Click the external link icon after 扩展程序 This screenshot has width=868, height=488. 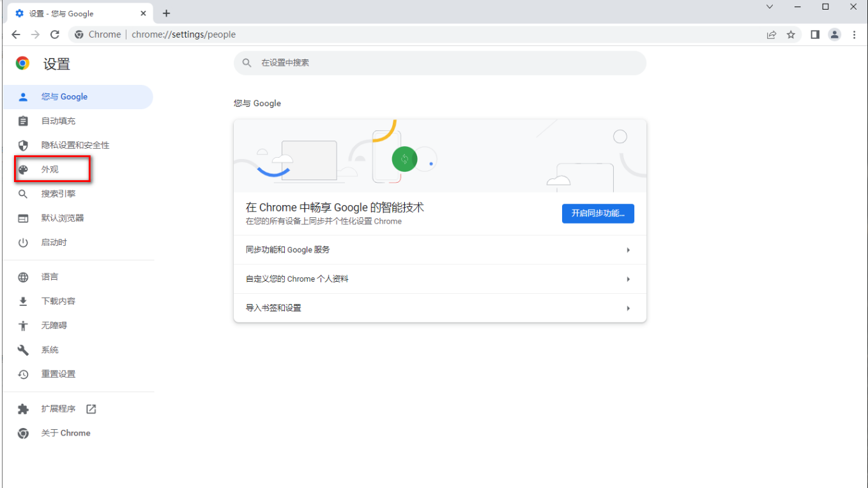[x=91, y=409]
